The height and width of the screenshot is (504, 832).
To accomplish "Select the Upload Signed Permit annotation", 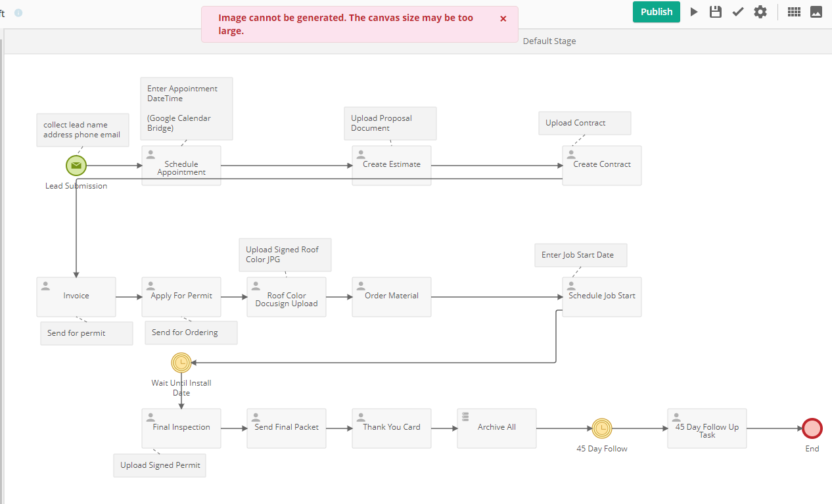I will point(160,465).
